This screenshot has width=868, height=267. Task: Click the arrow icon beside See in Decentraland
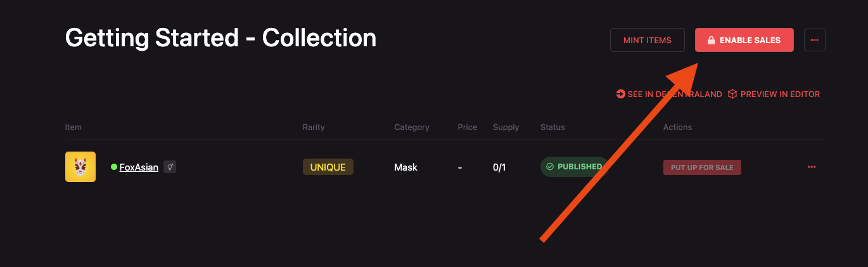click(620, 94)
